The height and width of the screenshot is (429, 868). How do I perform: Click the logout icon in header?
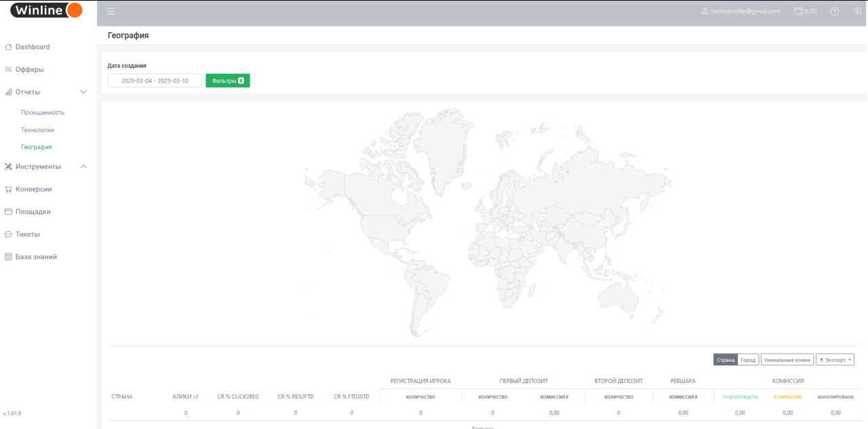[x=857, y=12]
